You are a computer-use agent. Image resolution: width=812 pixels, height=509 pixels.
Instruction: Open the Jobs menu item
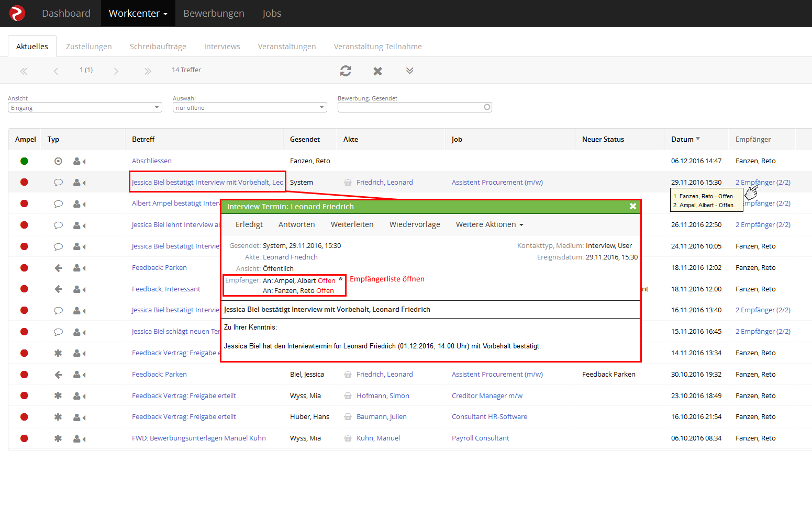(272, 13)
